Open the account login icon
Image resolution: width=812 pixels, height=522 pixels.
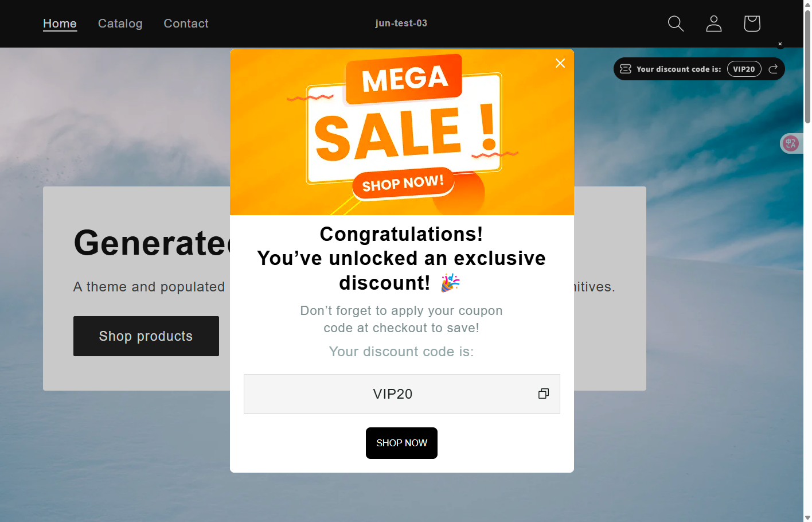[713, 24]
